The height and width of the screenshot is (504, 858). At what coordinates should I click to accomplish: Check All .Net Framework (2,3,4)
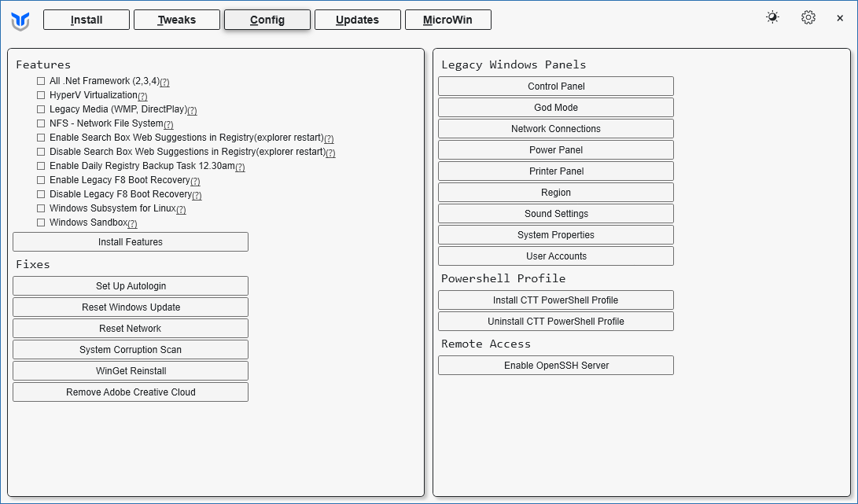click(x=41, y=81)
